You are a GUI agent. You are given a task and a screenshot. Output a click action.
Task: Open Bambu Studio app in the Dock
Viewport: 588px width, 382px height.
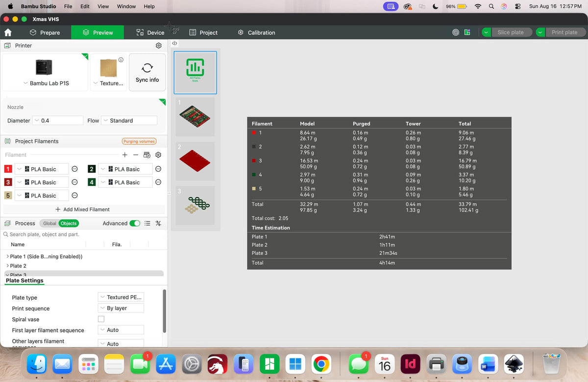click(x=269, y=364)
